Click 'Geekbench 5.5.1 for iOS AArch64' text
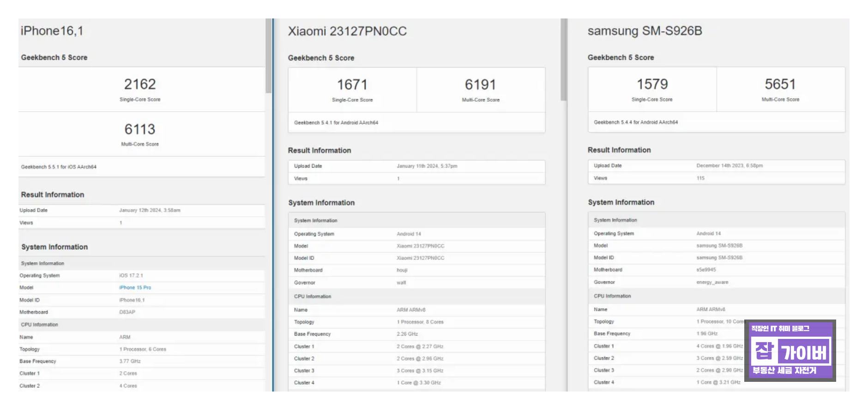Viewport: 868px width, 410px height. (59, 167)
